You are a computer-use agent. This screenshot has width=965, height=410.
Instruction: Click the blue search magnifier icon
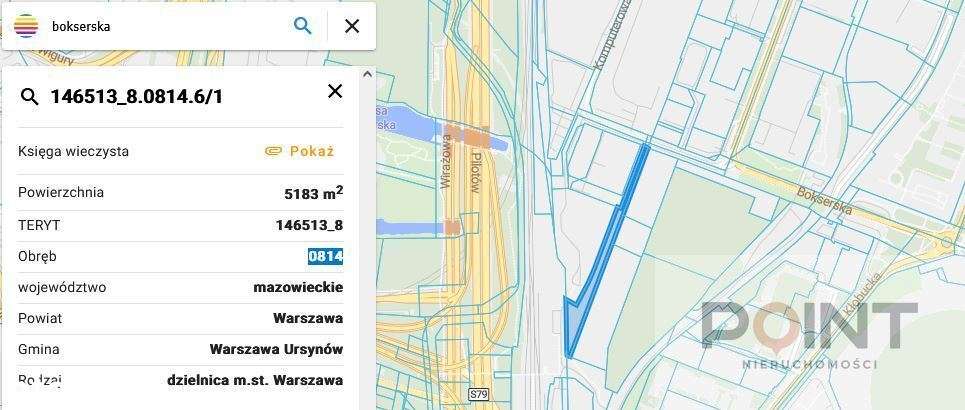pos(302,25)
